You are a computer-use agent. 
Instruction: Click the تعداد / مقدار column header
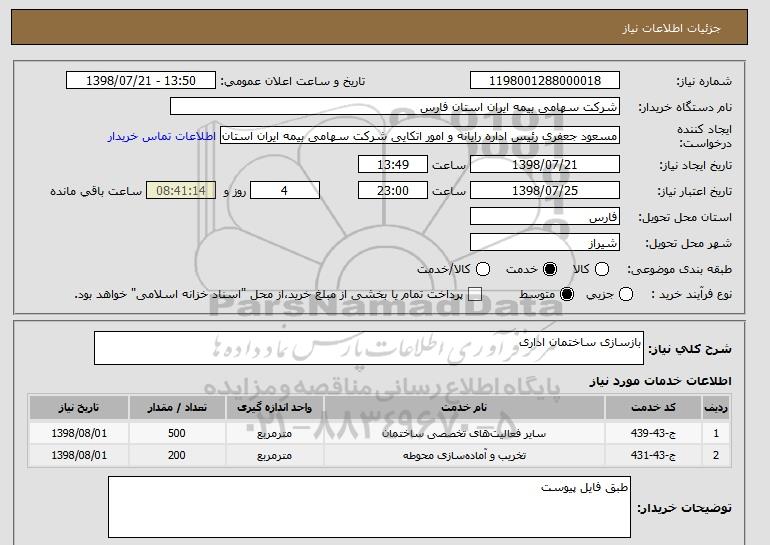[177, 408]
